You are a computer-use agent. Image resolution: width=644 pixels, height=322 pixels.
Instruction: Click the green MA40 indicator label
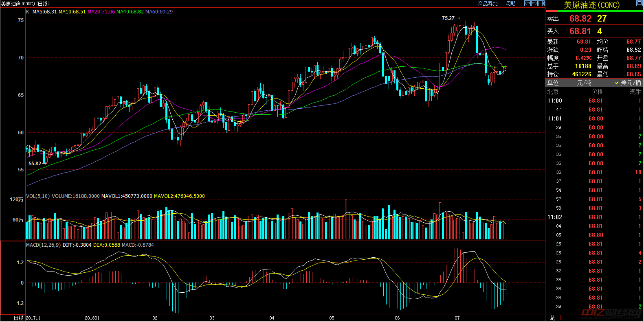(x=130, y=12)
